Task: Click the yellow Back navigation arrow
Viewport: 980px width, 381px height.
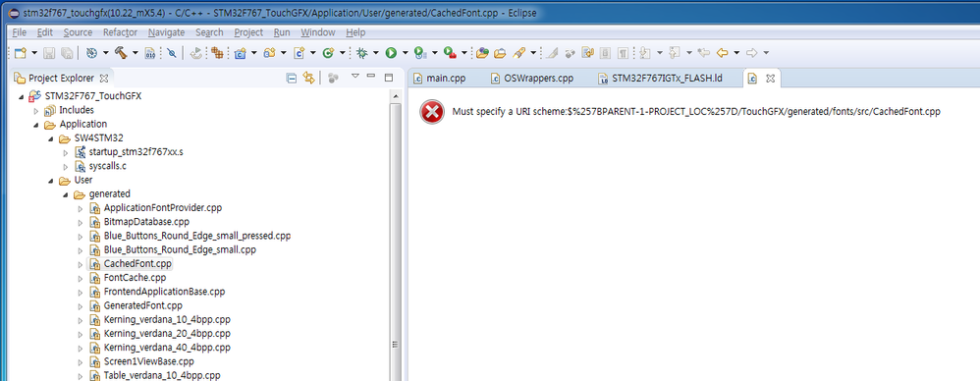Action: 723,53
